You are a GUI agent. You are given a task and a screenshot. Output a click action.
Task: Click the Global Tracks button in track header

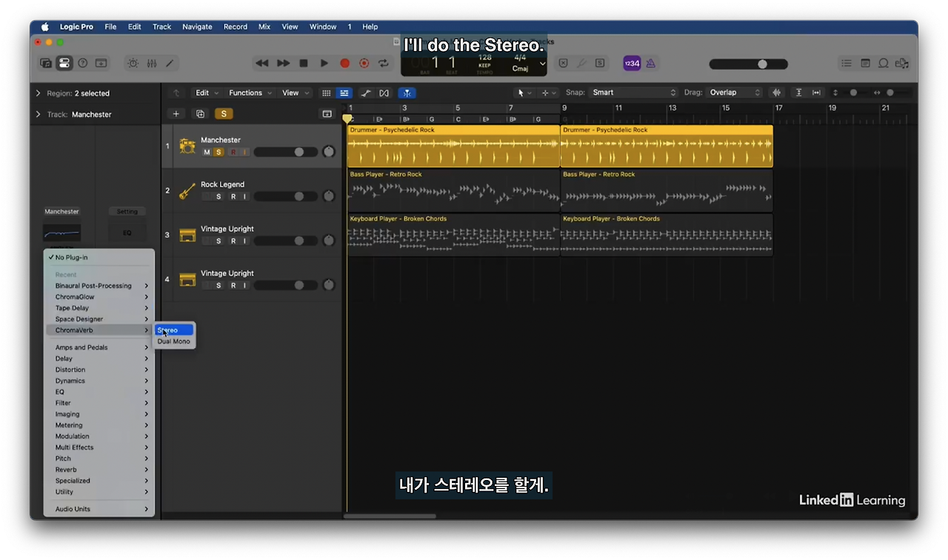pos(327,113)
